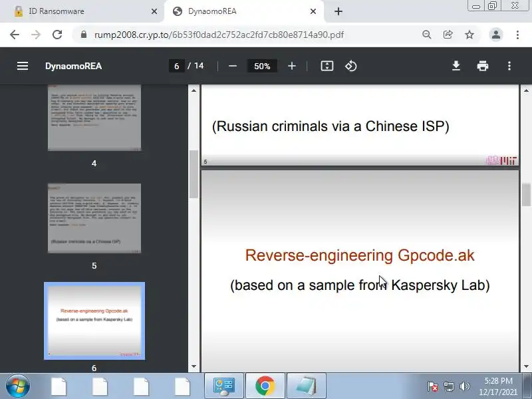
Task: Open Chrome from the taskbar
Action: (265, 386)
